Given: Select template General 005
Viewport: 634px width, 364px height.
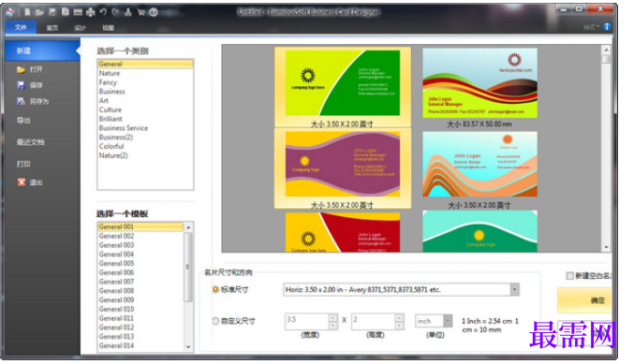Looking at the screenshot, I should [116, 263].
